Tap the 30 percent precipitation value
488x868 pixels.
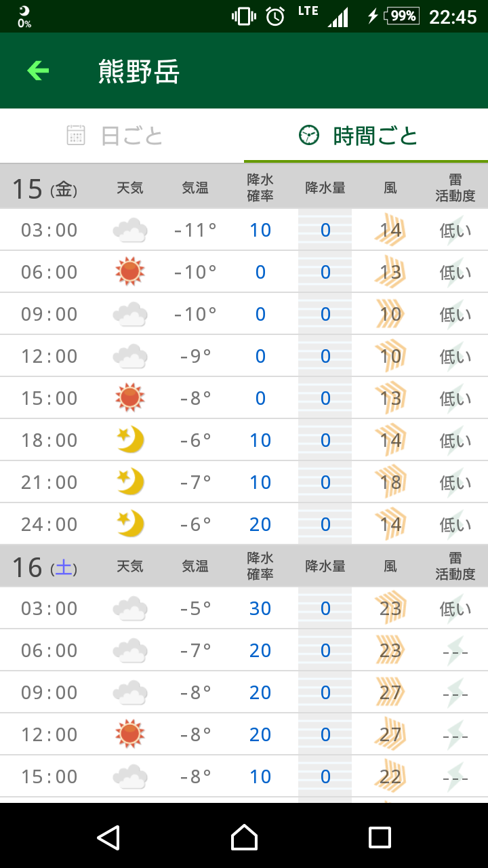[260, 608]
